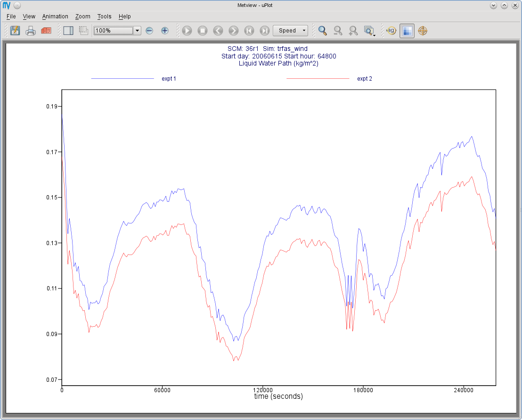Click the plus zoom-in button
This screenshot has width=522, height=420.
[165, 31]
